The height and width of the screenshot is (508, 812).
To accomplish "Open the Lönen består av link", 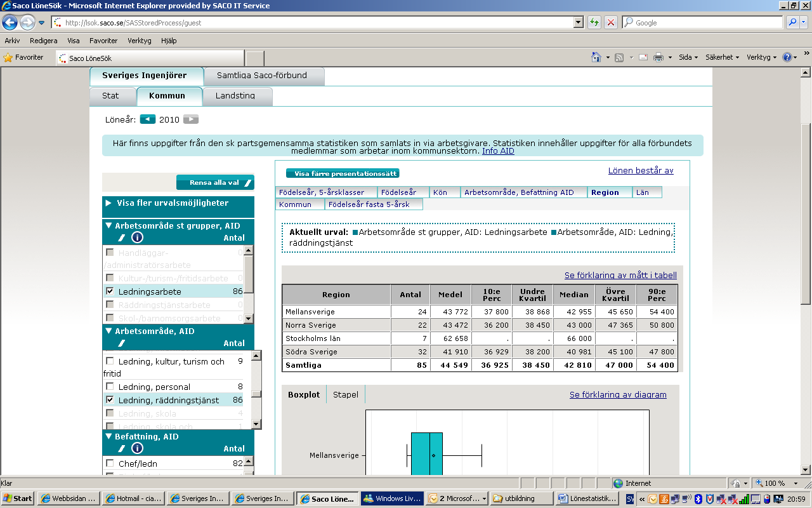I will tap(641, 171).
